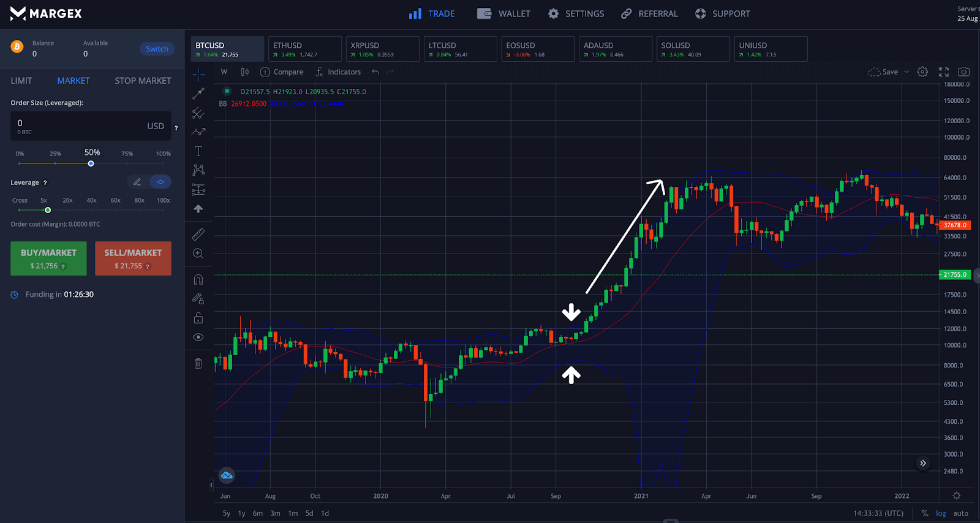Image resolution: width=980 pixels, height=523 pixels.
Task: Toggle visibility of all drawings eye icon
Action: pos(198,337)
